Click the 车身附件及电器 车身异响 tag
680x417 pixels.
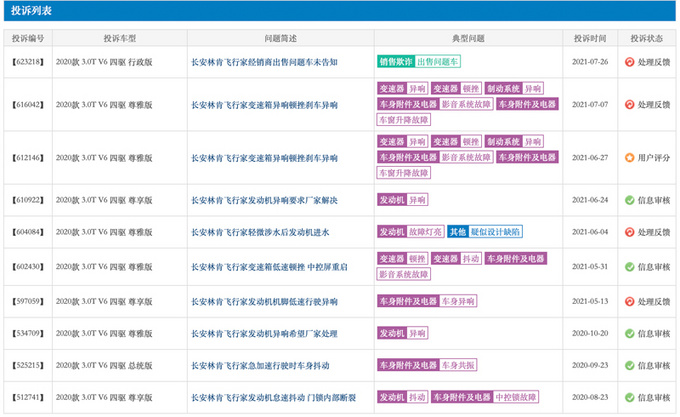pyautogui.click(x=427, y=301)
